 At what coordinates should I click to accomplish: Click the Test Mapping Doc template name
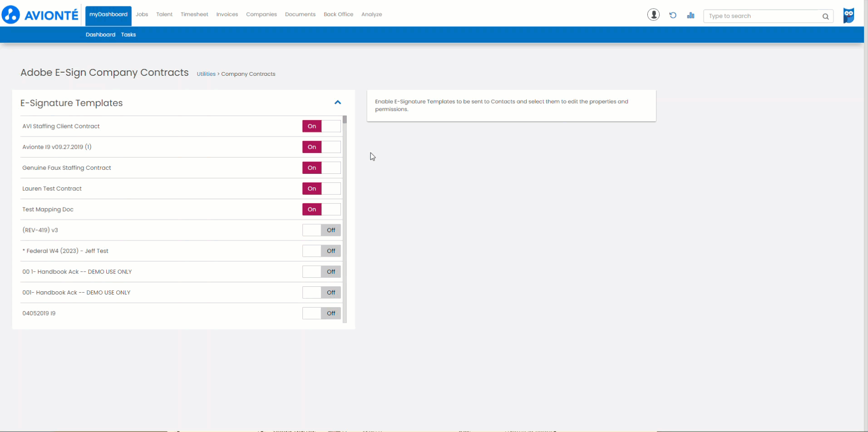[48, 209]
